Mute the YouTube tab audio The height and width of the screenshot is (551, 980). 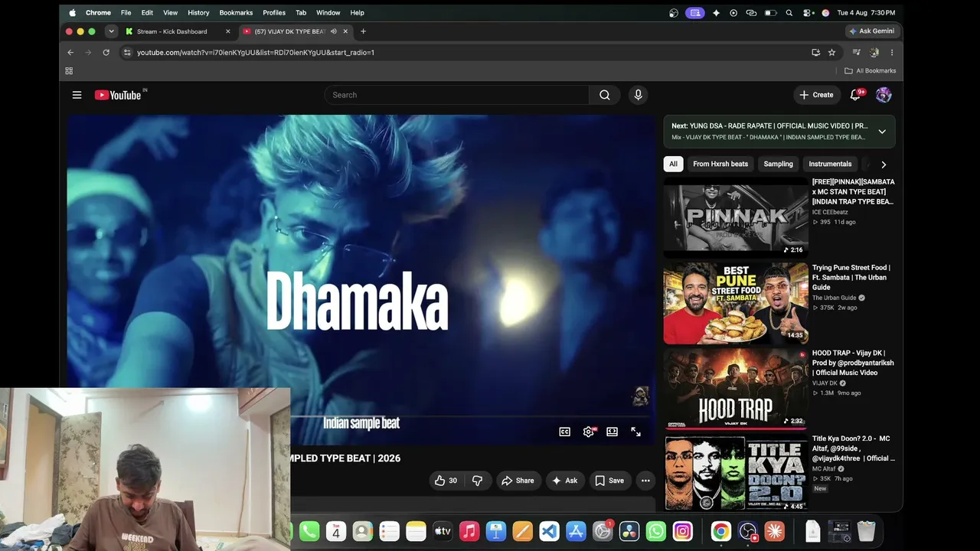coord(334,31)
